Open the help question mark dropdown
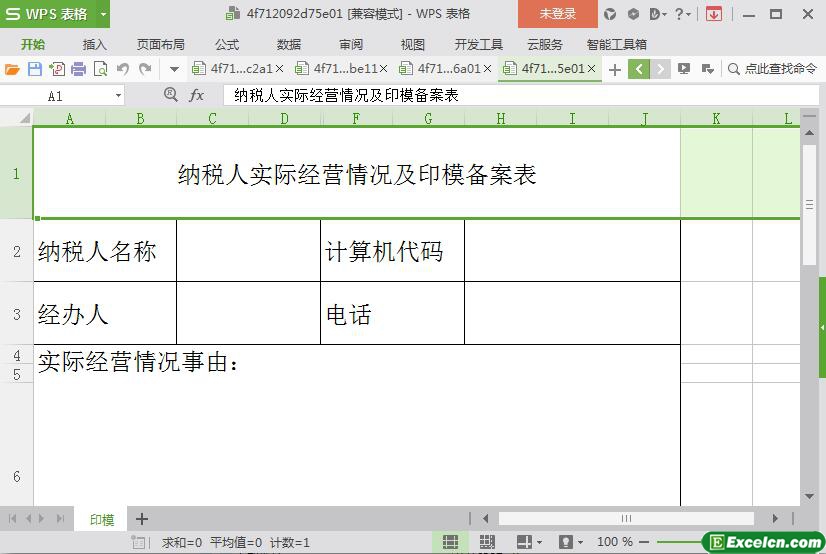This screenshot has width=826, height=554. point(683,14)
